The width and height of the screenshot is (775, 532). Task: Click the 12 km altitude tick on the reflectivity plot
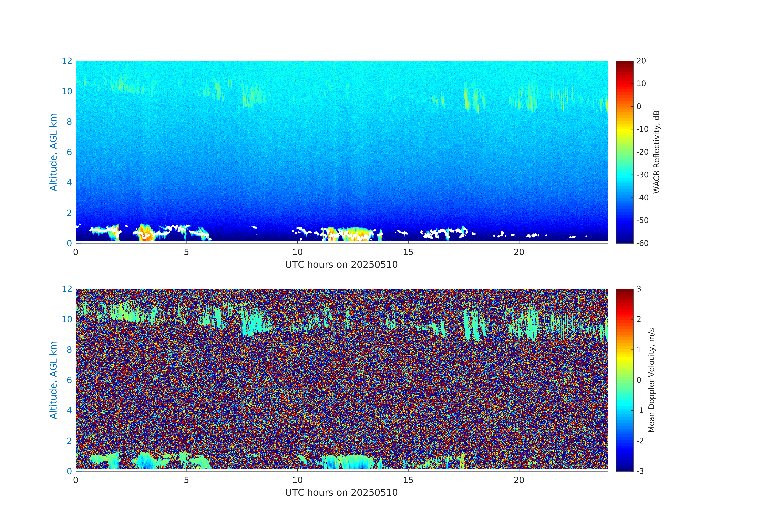[x=67, y=61]
